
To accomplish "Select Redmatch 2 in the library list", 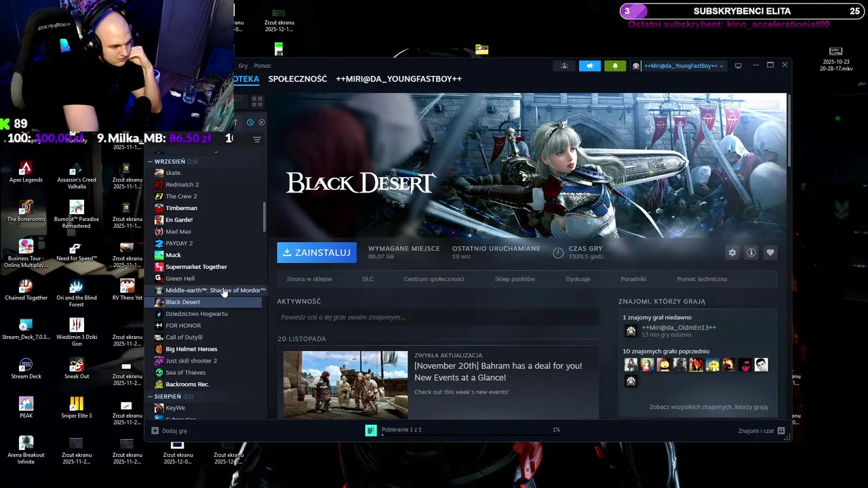I will click(x=182, y=184).
